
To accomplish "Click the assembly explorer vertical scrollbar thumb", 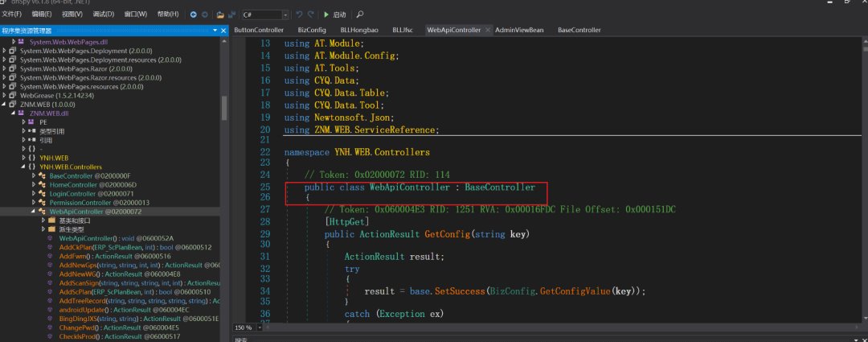I will (224, 109).
